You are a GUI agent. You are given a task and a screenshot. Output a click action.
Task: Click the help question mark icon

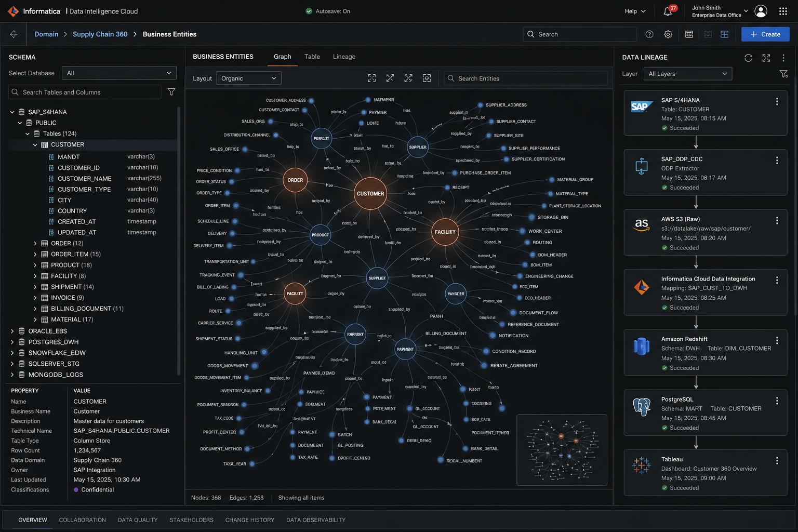click(649, 34)
